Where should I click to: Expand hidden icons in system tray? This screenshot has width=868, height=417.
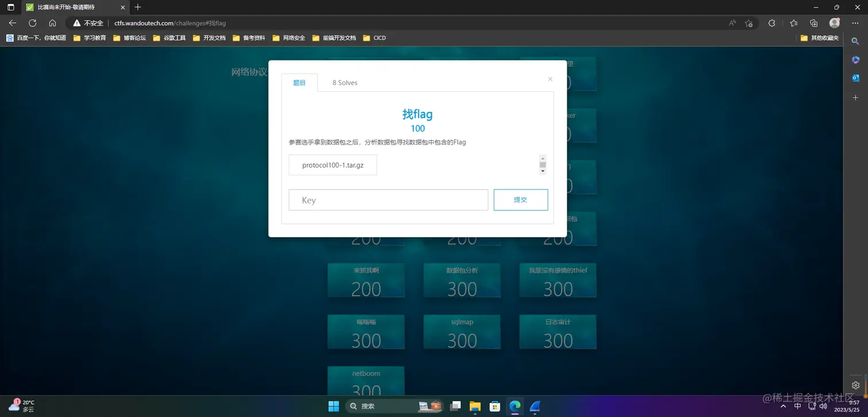783,406
